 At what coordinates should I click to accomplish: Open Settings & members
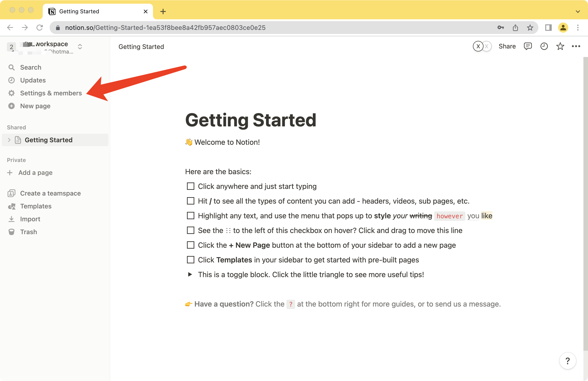click(51, 93)
